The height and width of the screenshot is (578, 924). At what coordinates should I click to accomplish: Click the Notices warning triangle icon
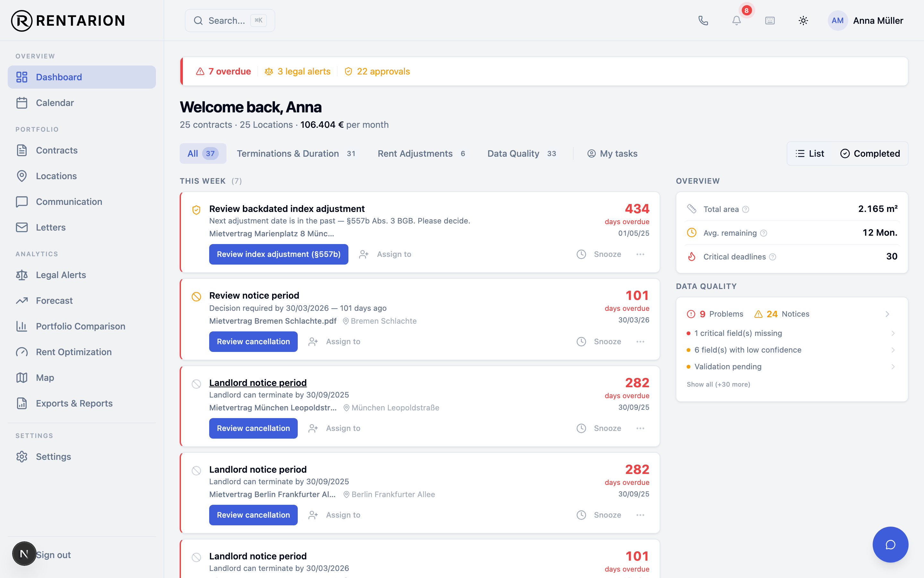[x=758, y=314]
